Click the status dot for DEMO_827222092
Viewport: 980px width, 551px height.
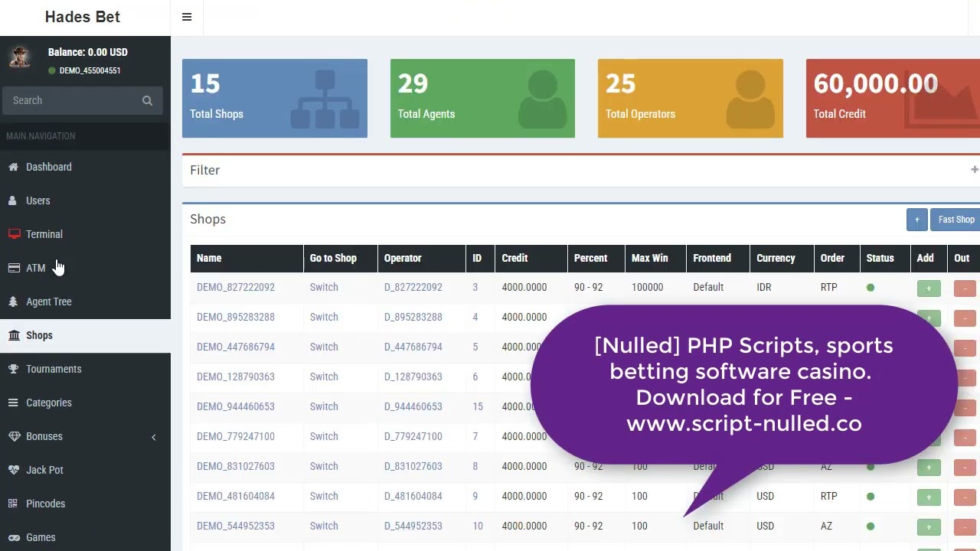click(x=871, y=288)
